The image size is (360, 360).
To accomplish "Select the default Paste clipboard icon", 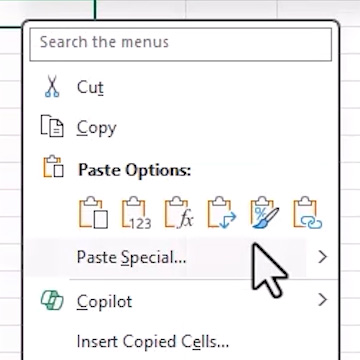I will tap(93, 213).
